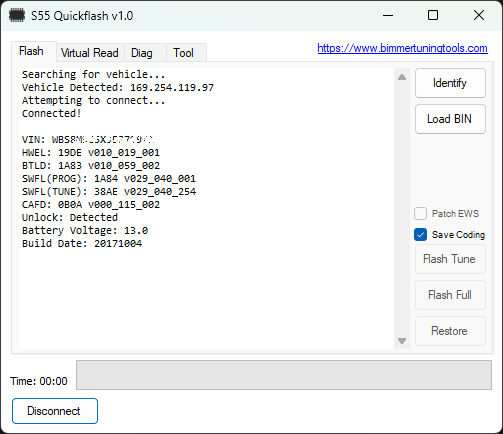Screen dimensions: 503x434
Task: Click the Disconnect button
Action: tap(55, 411)
